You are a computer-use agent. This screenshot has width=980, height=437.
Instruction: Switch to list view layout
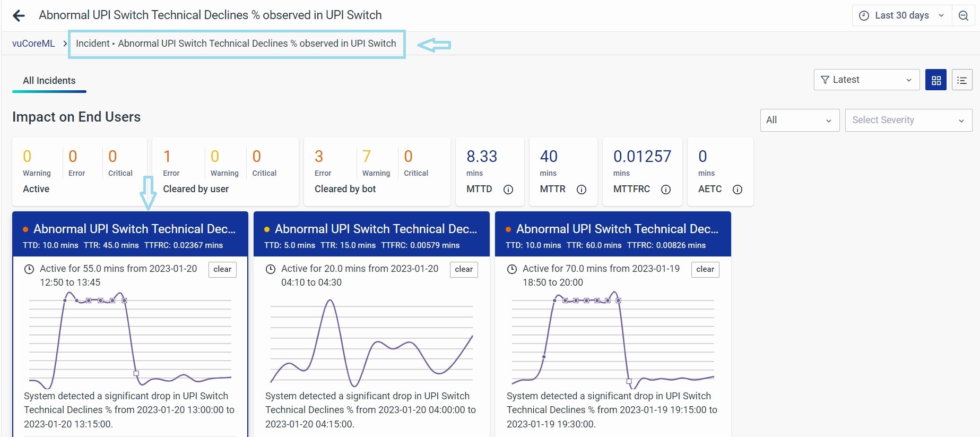coord(961,80)
